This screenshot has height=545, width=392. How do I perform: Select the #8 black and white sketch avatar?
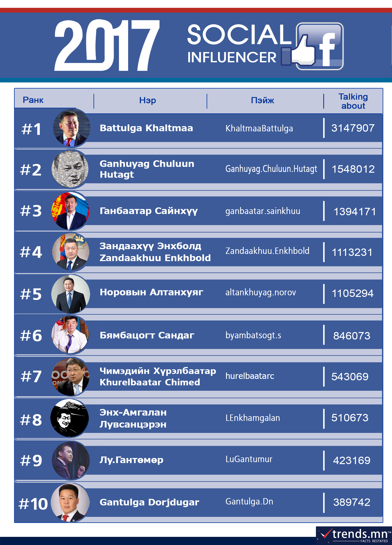point(70,418)
